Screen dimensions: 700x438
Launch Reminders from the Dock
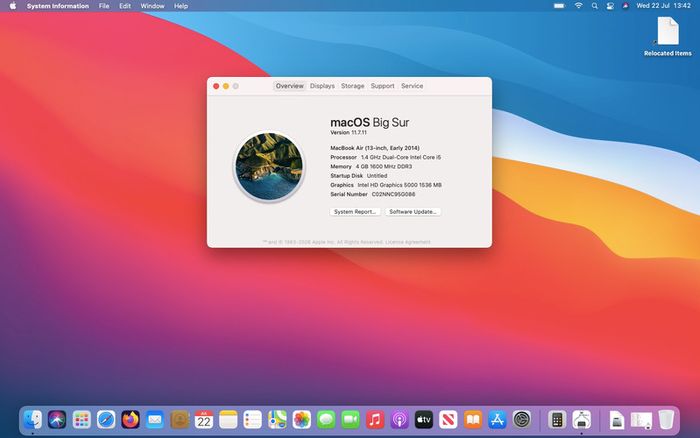point(253,420)
